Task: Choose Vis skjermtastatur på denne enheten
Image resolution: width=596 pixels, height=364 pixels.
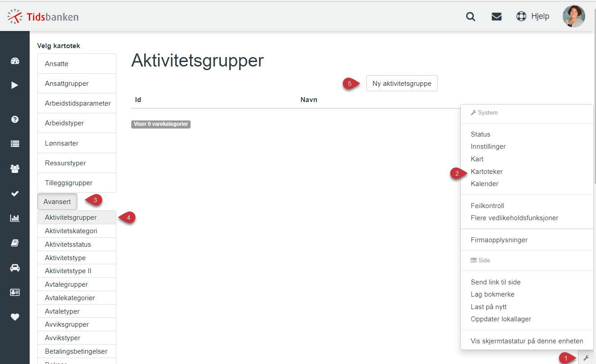Action: pos(527,341)
